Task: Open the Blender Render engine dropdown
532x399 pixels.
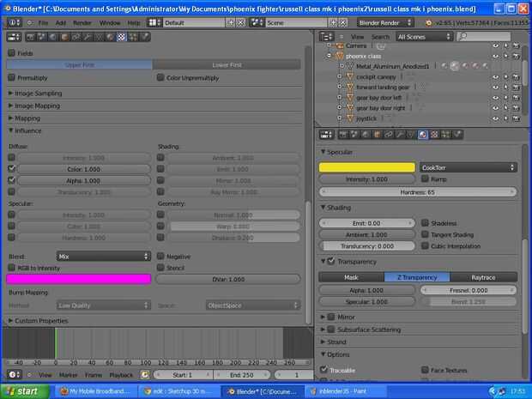Action: point(385,22)
